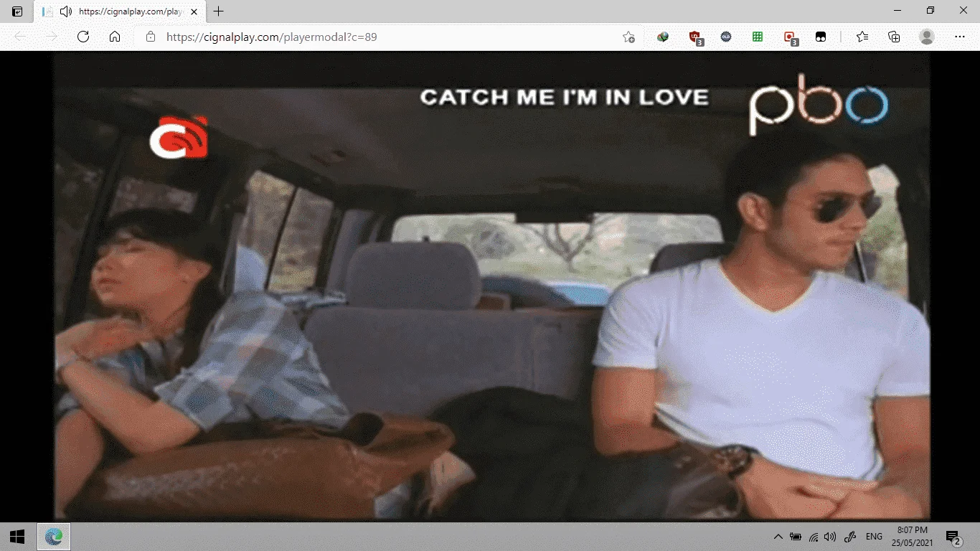Open the dark round badge extension
This screenshot has height=551, width=980.
[726, 37]
